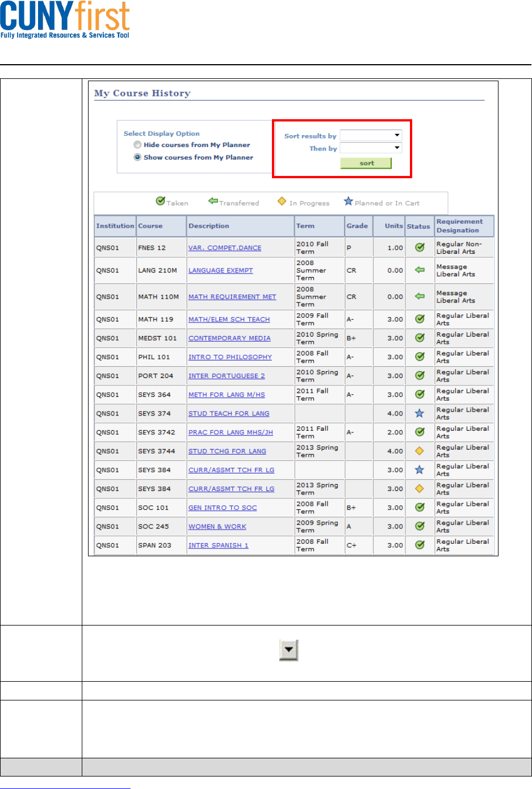Click Taken status icon for PHIL 101
This screenshot has height=789, width=532.
420,356
